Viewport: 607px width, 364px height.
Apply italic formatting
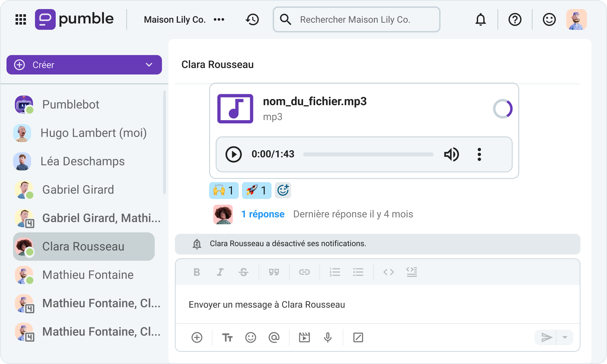tap(220, 272)
